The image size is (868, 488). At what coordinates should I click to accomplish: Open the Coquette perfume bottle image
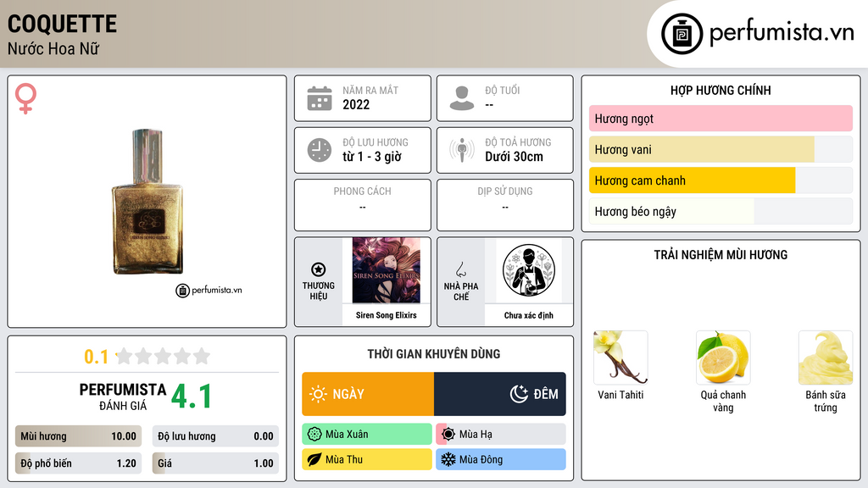coord(147,202)
